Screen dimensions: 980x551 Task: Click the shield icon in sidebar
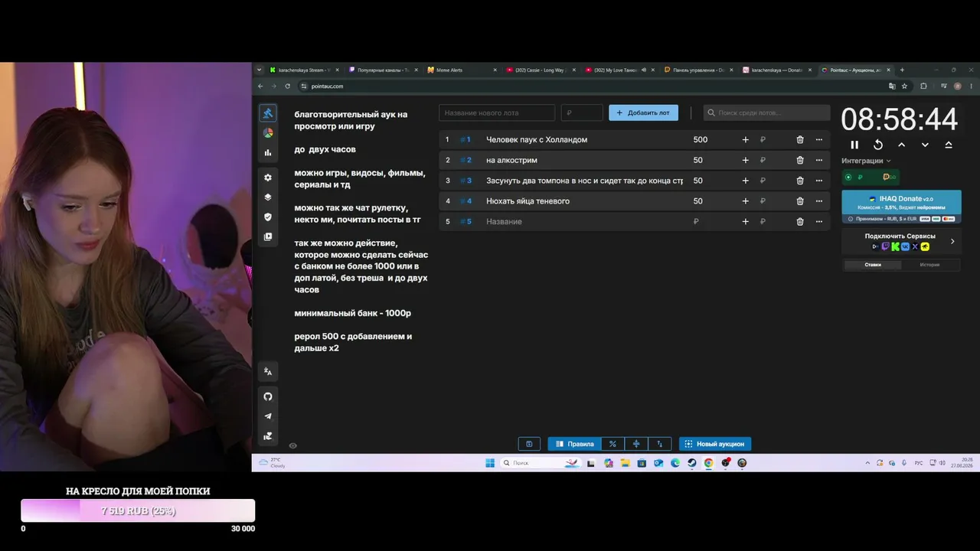pos(268,217)
